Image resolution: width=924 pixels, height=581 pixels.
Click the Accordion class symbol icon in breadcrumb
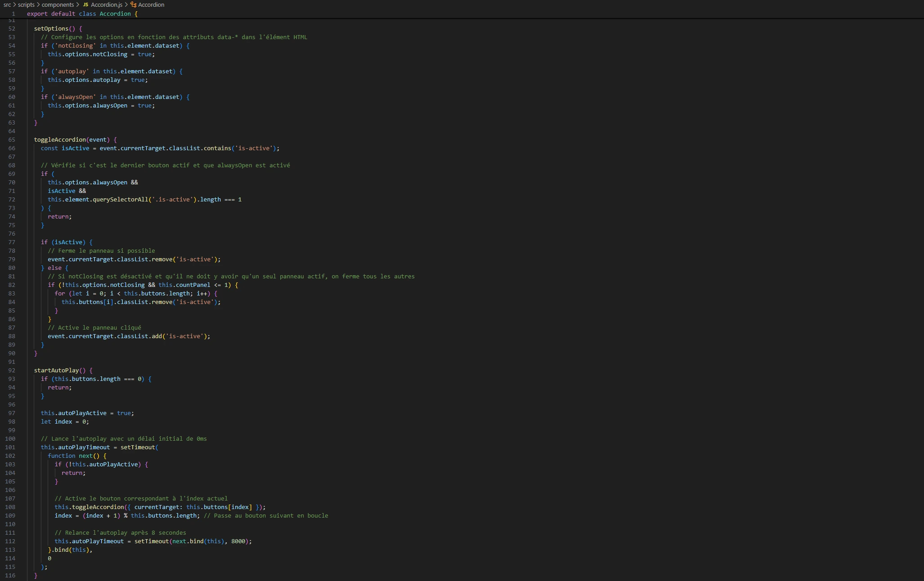(x=134, y=4)
